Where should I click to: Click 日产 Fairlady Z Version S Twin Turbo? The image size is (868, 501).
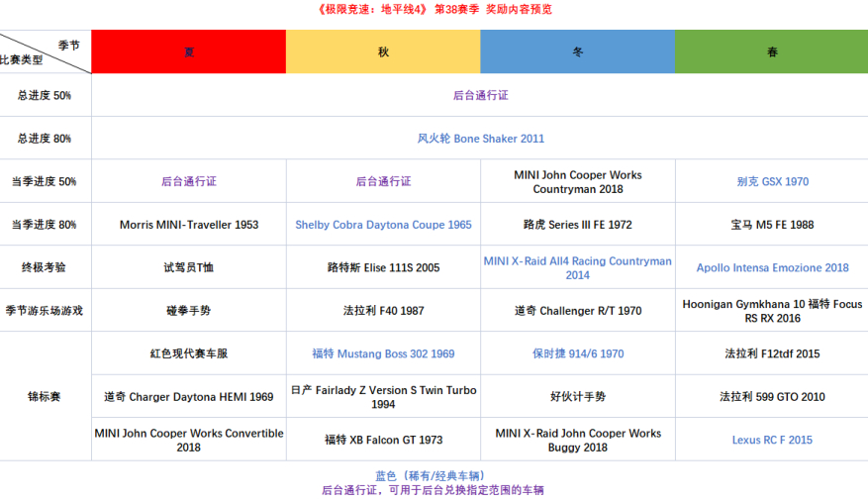click(383, 397)
